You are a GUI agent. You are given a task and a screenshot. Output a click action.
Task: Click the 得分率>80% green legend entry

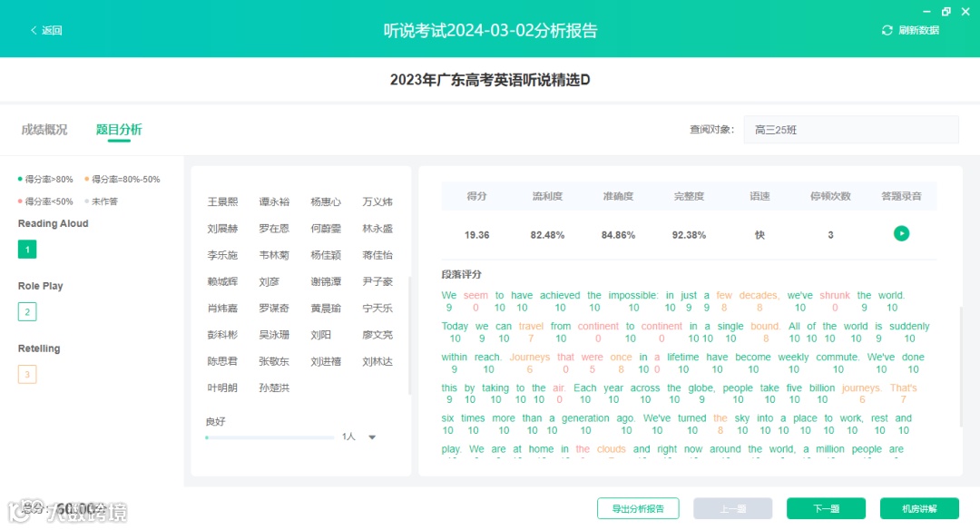(45, 180)
